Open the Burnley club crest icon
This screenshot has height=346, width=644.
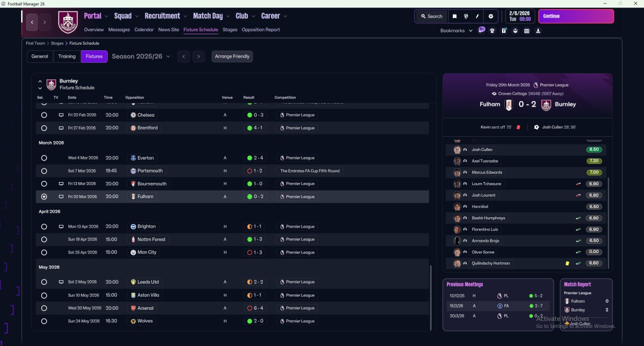pos(68,22)
